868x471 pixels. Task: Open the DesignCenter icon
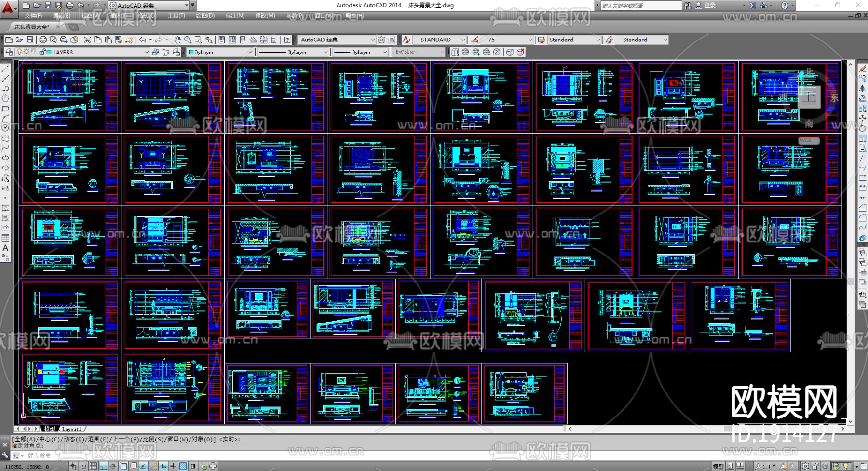point(232,40)
